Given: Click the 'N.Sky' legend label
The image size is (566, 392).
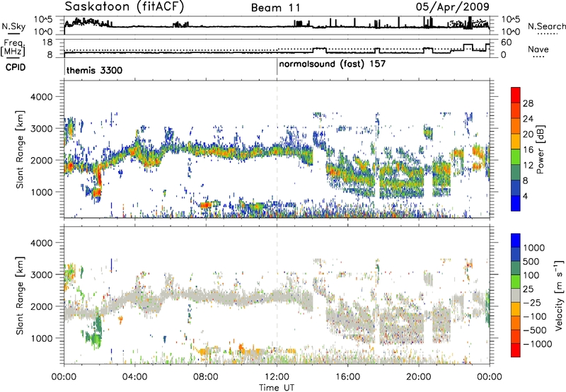Looking at the screenshot, I should pos(13,26).
